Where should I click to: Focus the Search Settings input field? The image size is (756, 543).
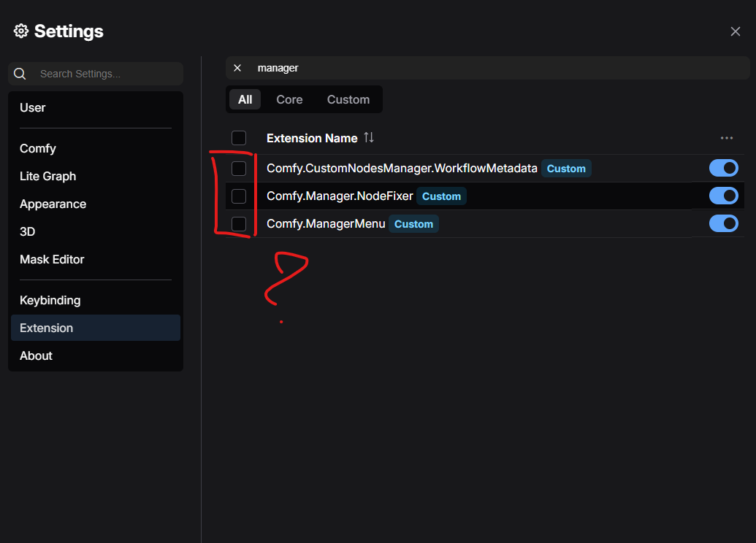(96, 74)
